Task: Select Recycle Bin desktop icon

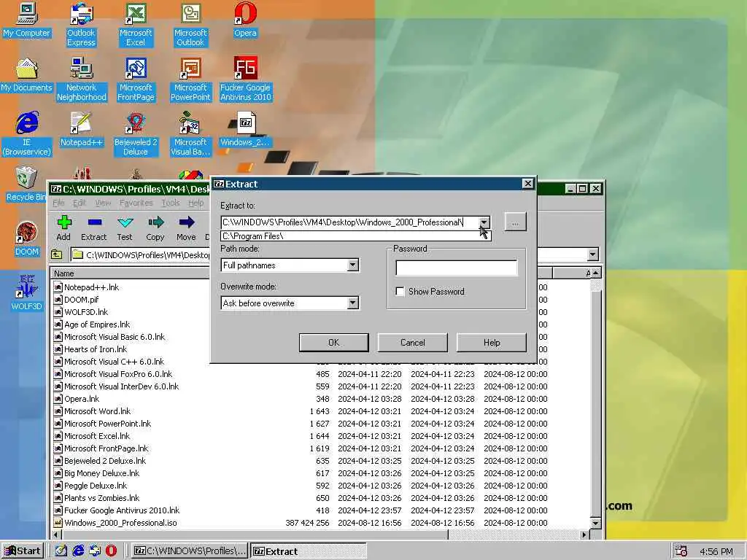Action: [x=26, y=184]
